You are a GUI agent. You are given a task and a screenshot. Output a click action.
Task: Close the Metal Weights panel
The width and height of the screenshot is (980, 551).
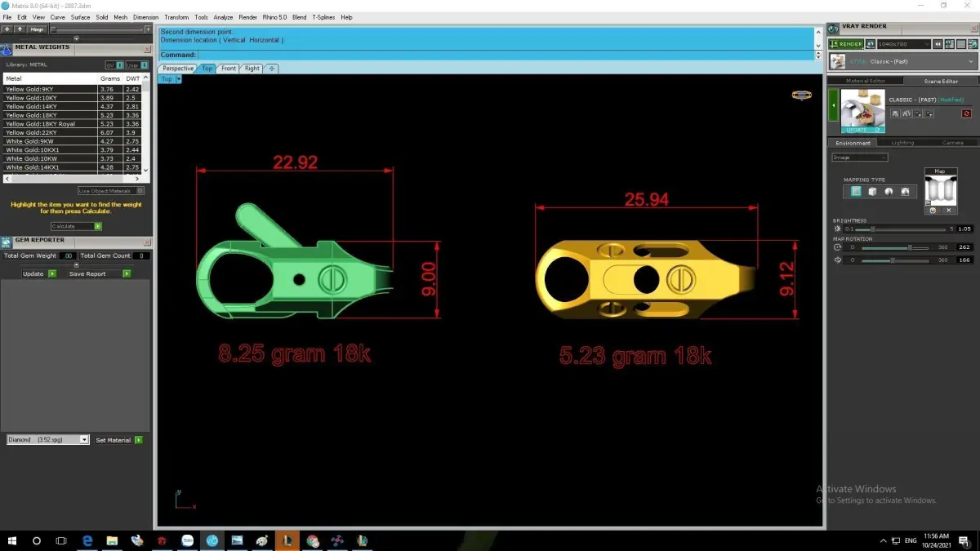[147, 47]
